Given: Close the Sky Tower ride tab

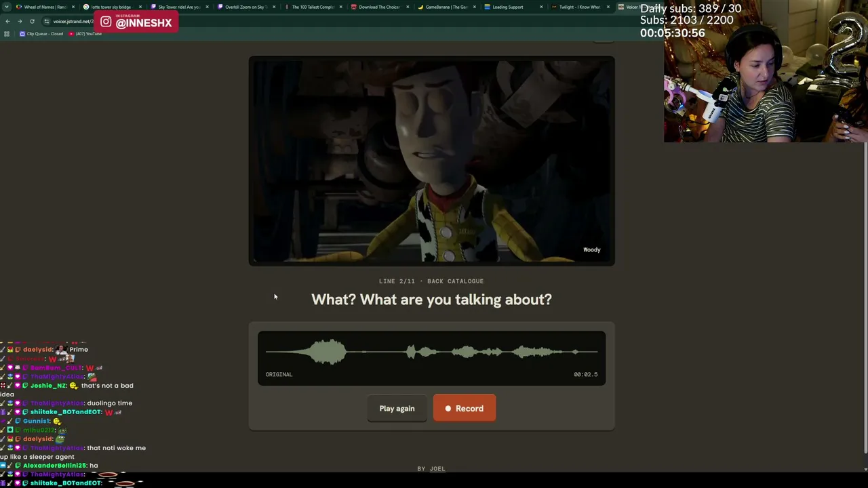Looking at the screenshot, I should 207,7.
